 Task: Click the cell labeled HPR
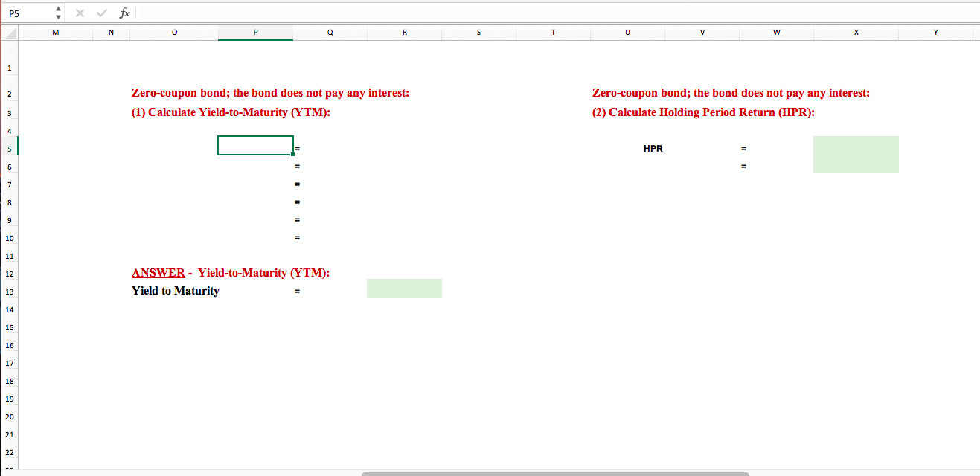(x=653, y=148)
